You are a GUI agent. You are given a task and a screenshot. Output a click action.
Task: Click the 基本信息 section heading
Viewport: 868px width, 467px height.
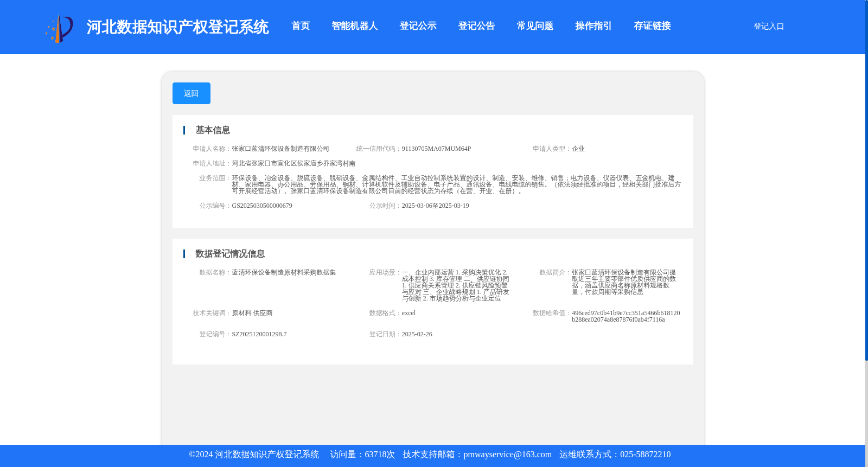213,130
